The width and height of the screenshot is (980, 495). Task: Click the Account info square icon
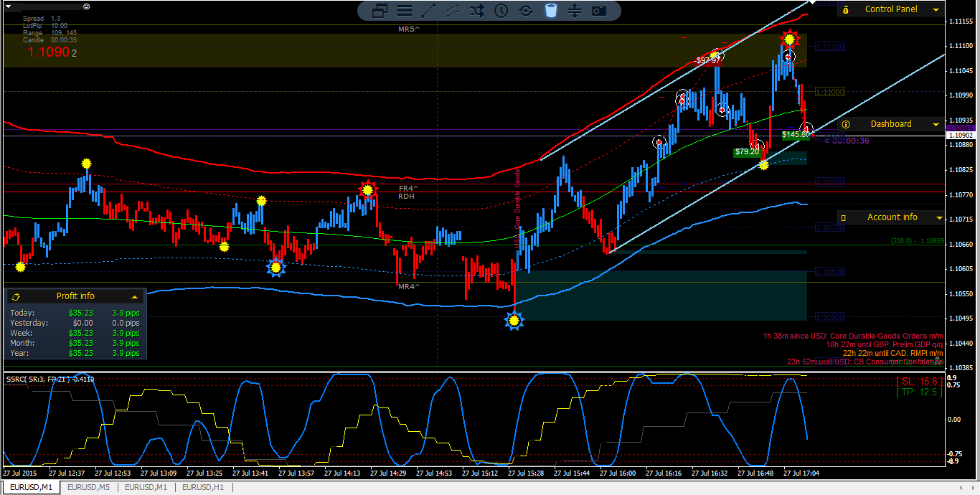(844, 217)
